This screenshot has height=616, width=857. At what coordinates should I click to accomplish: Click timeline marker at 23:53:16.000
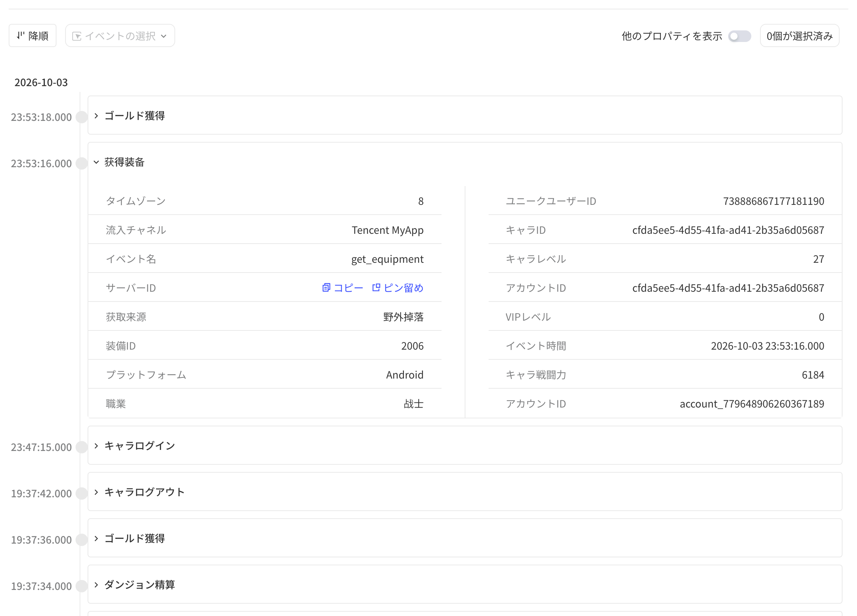point(82,163)
